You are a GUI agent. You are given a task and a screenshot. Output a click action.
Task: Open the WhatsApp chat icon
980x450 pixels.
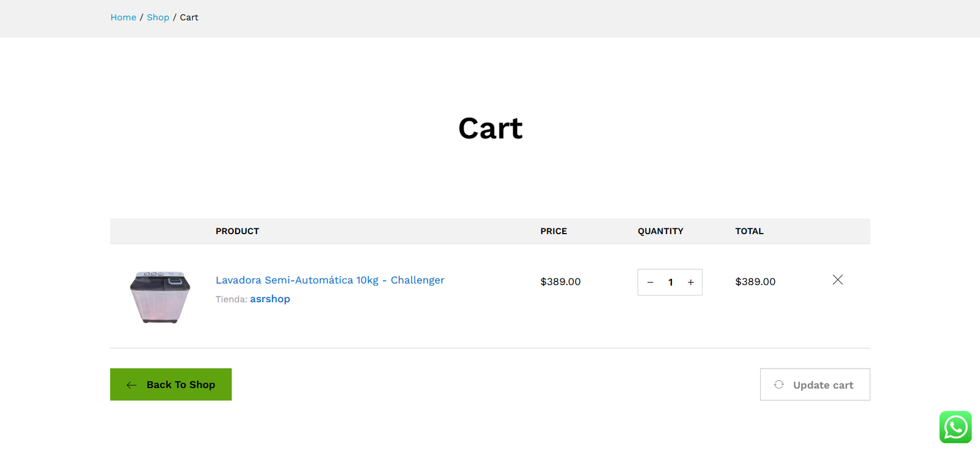pos(955,427)
